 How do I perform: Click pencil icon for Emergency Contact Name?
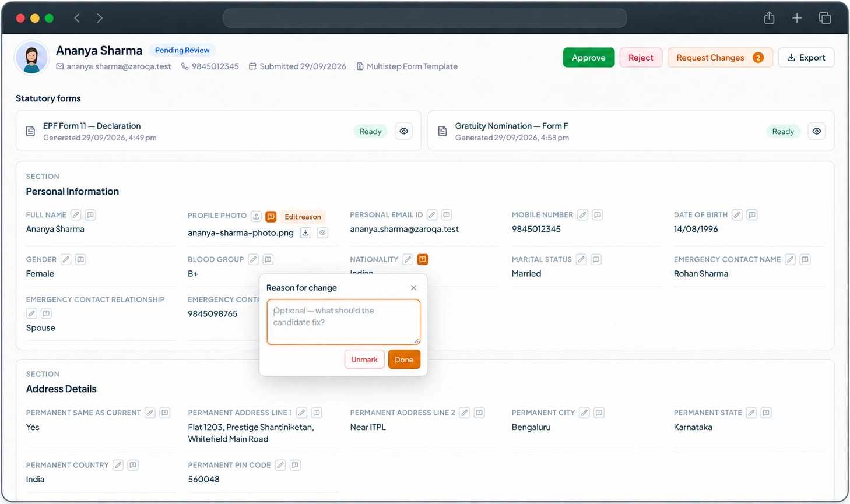(791, 259)
